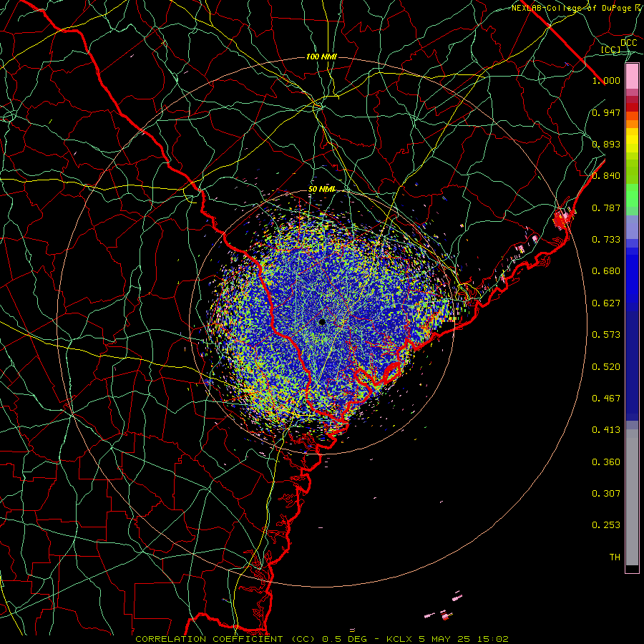Click the 0.893 scale value
The width and height of the screenshot is (644, 644).
coord(606,144)
